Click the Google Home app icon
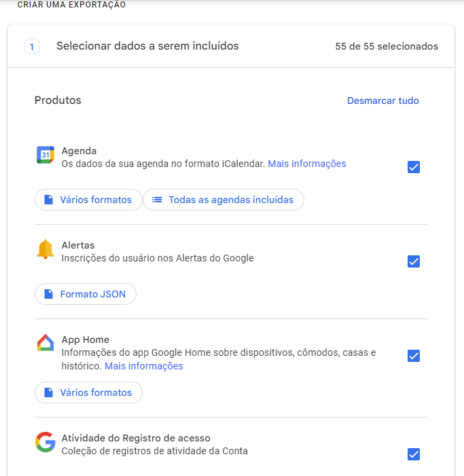This screenshot has height=476, width=464. pyautogui.click(x=46, y=342)
